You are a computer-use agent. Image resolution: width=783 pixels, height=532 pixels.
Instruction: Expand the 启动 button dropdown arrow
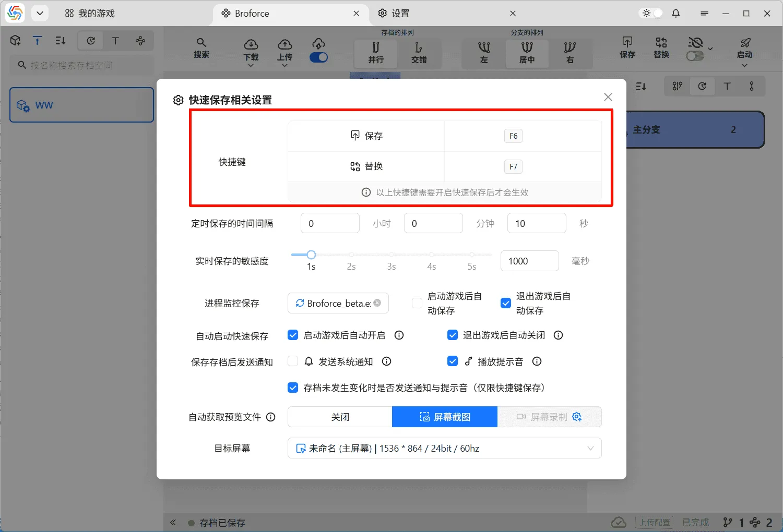(745, 65)
